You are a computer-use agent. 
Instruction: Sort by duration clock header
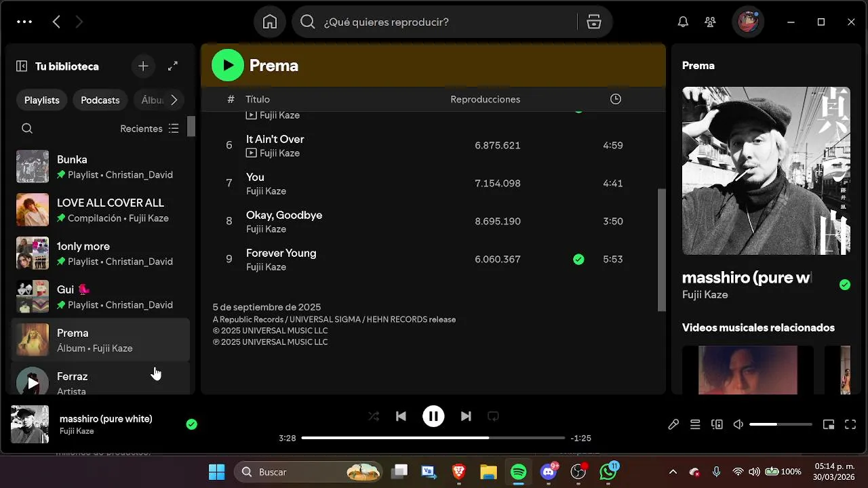[616, 99]
